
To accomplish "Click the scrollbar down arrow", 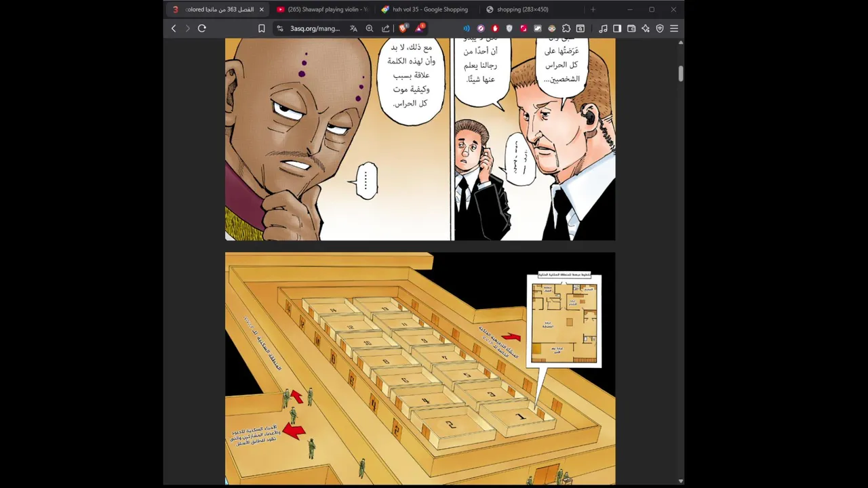I will coord(680,481).
